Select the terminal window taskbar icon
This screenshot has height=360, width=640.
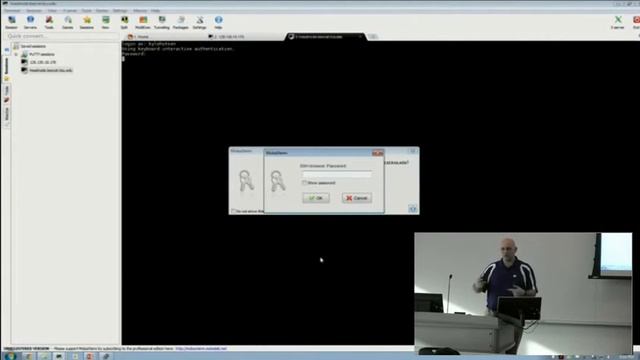click(59, 356)
